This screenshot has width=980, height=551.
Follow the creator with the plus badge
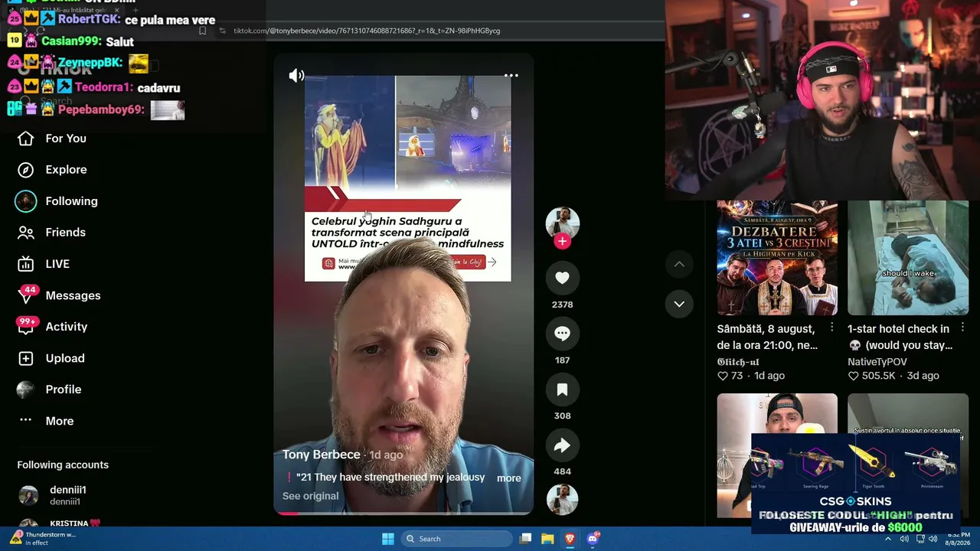tap(562, 241)
